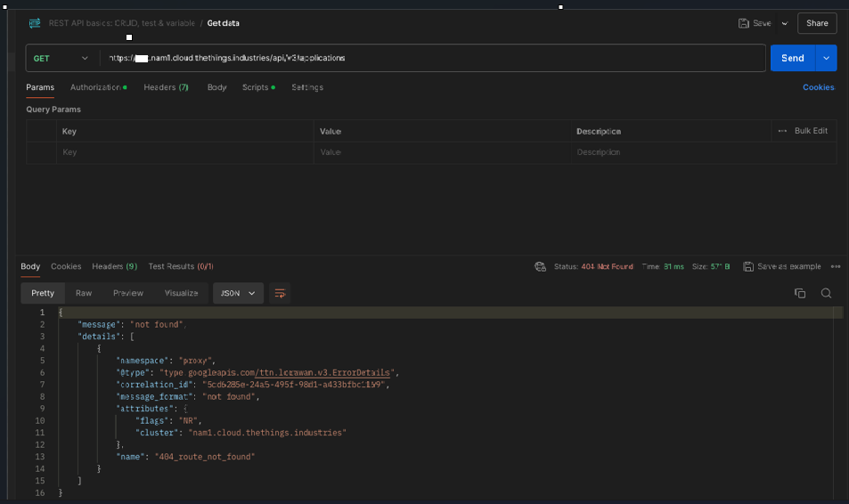Click the Get data request title
This screenshot has height=504, width=849.
(223, 23)
